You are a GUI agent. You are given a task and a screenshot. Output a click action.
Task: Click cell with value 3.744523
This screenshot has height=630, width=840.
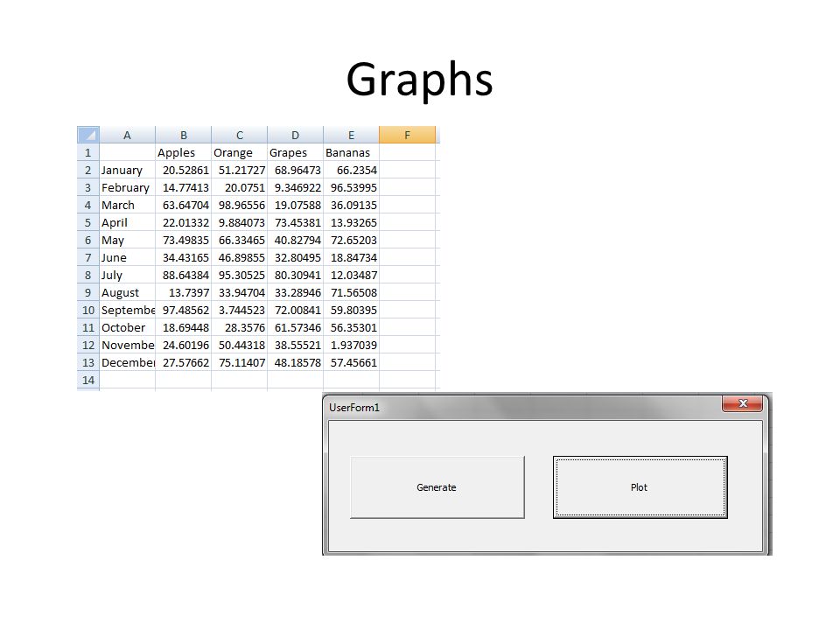coord(240,310)
